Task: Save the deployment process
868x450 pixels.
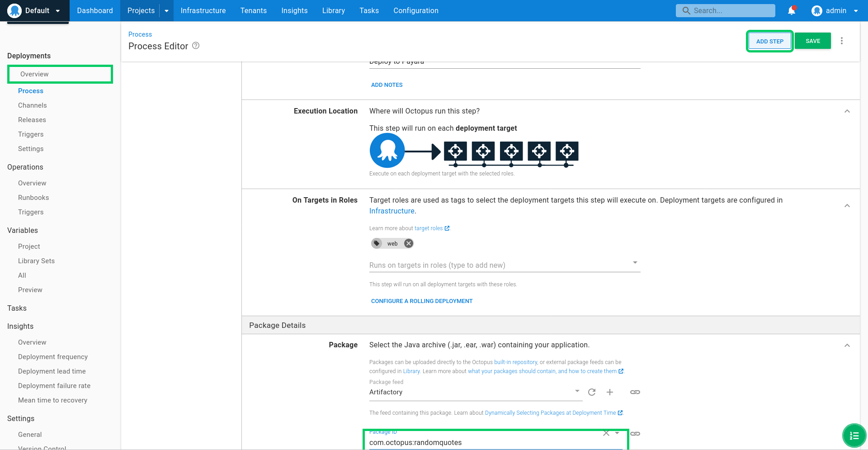Action: (813, 41)
